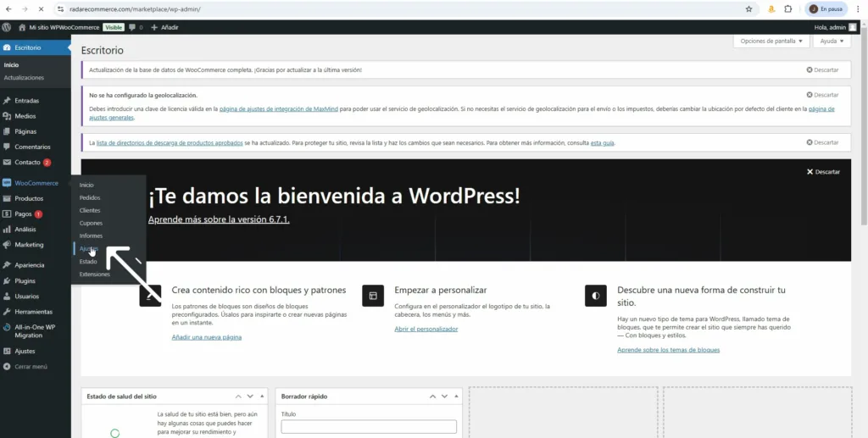Viewport: 868px width, 438px height.
Task: Open MaxMind integration settings page link
Action: click(x=278, y=109)
